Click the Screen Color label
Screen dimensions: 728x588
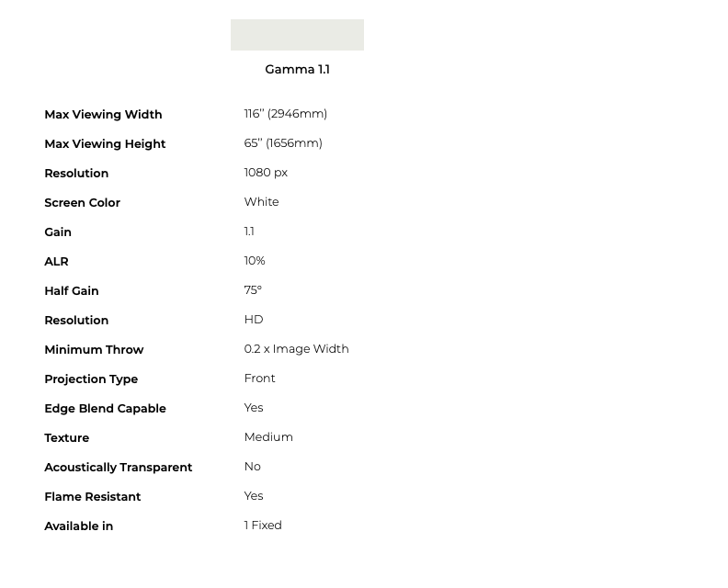coord(82,203)
